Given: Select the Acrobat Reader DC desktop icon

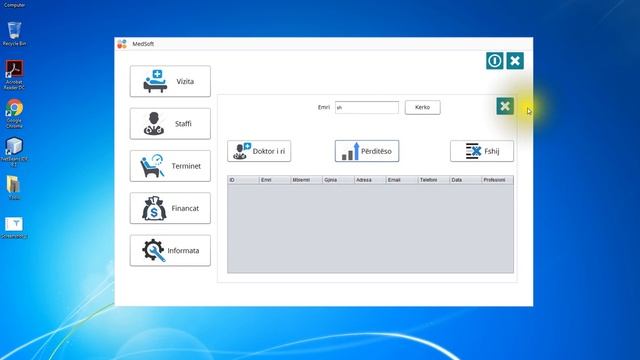Looking at the screenshot, I should click(14, 75).
